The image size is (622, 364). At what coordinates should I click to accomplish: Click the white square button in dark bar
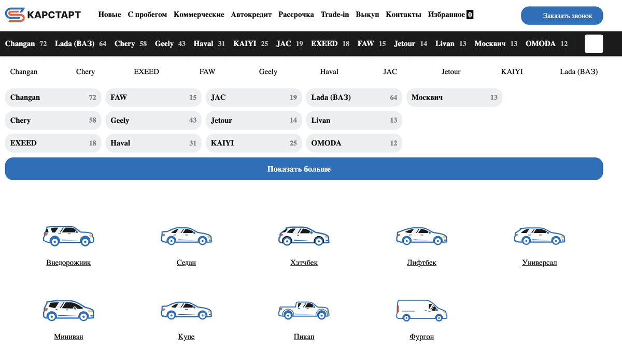tap(594, 43)
